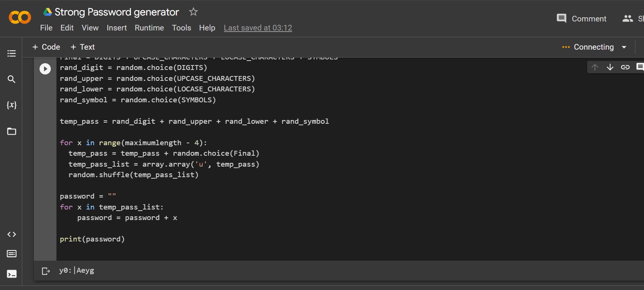The height and width of the screenshot is (290, 644).
Task: Click the rand_digit = random.choice(DIGITS) line
Action: (x=134, y=68)
